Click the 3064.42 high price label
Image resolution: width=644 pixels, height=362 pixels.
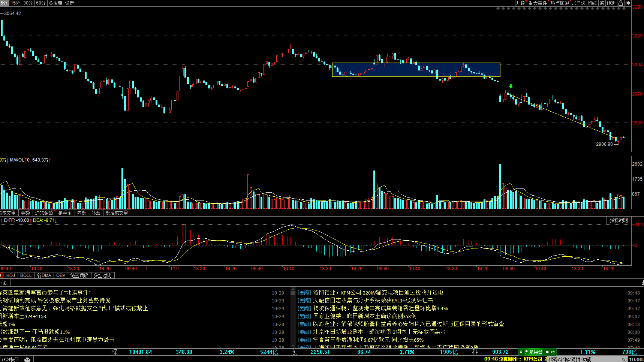(x=12, y=13)
